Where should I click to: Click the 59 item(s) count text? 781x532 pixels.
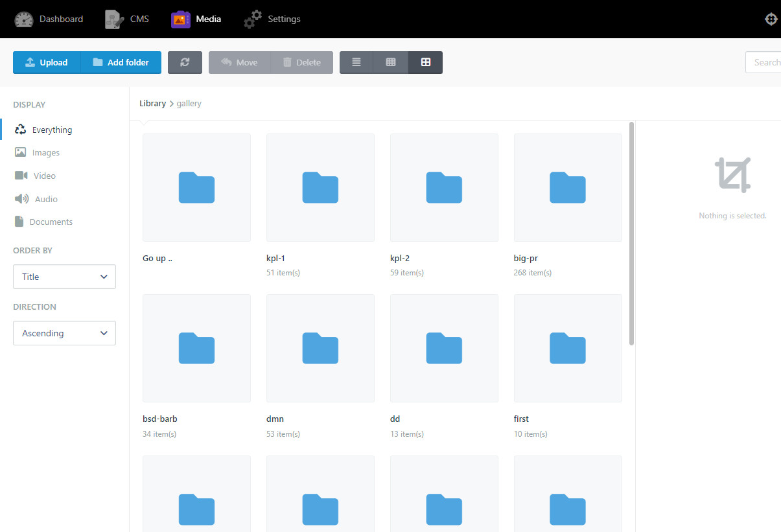pyautogui.click(x=407, y=273)
